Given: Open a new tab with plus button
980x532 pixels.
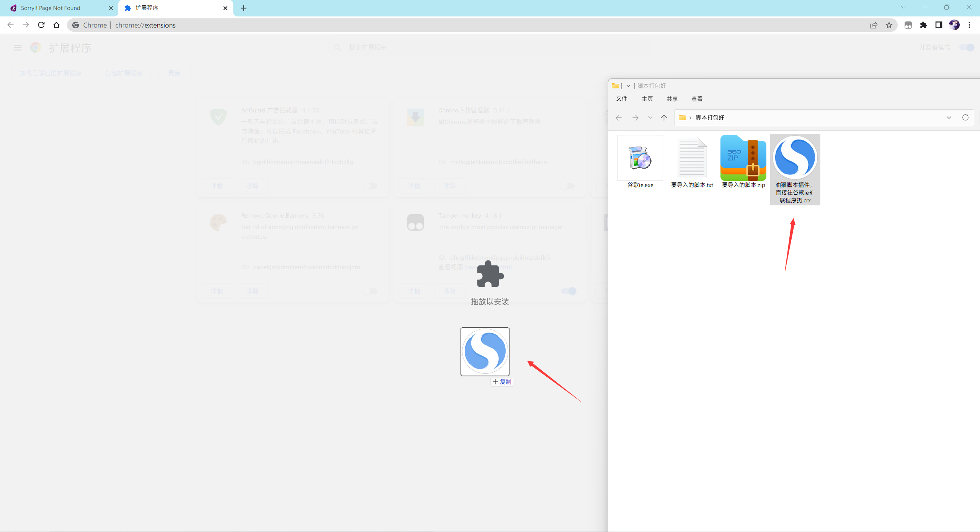Looking at the screenshot, I should click(x=243, y=8).
